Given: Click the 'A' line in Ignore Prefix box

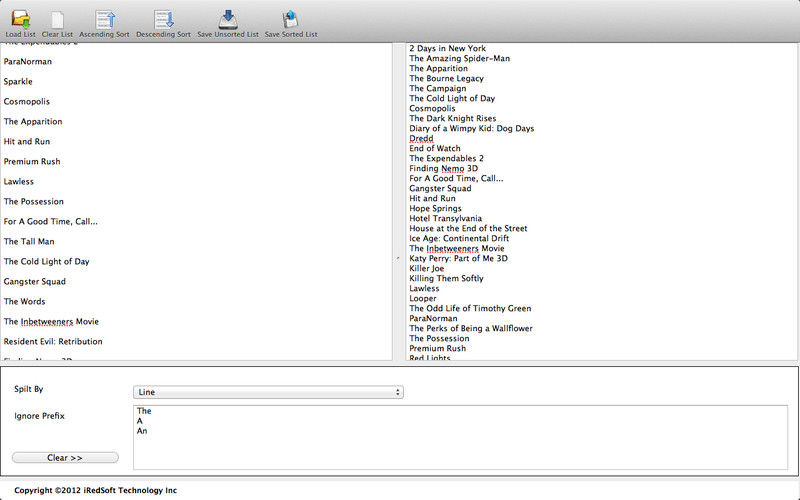Looking at the screenshot, I should click(140, 421).
